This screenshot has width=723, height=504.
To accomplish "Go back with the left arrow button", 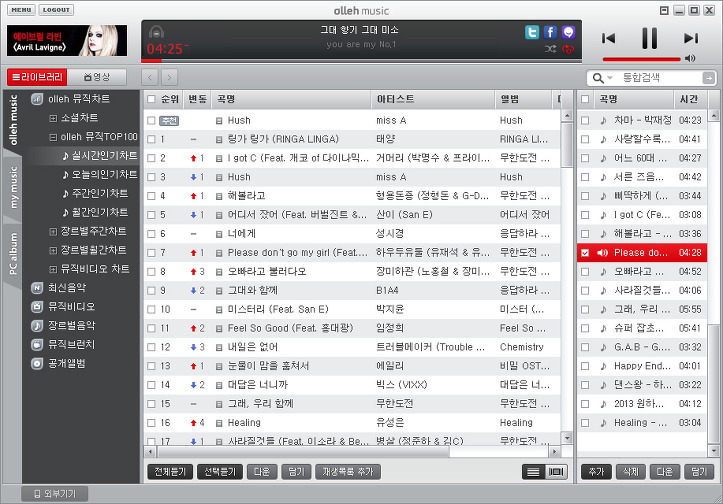I will tap(150, 77).
